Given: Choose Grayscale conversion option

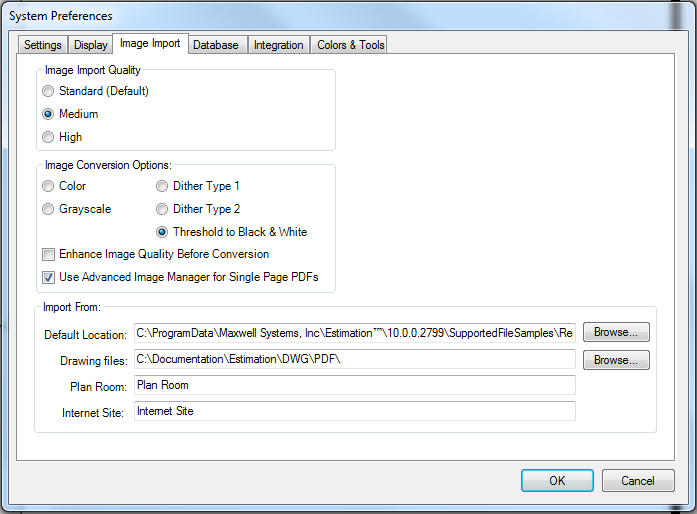Looking at the screenshot, I should [x=48, y=209].
